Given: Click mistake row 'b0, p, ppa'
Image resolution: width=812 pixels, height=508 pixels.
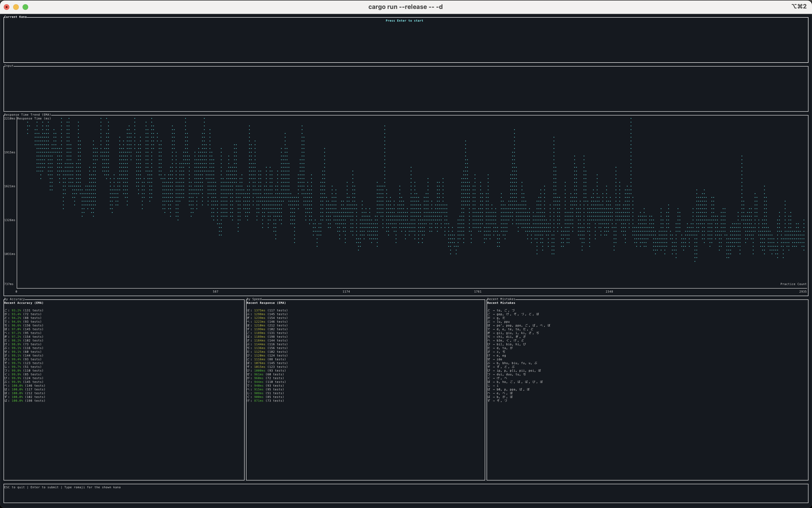Looking at the screenshot, I should pyautogui.click(x=509, y=389).
